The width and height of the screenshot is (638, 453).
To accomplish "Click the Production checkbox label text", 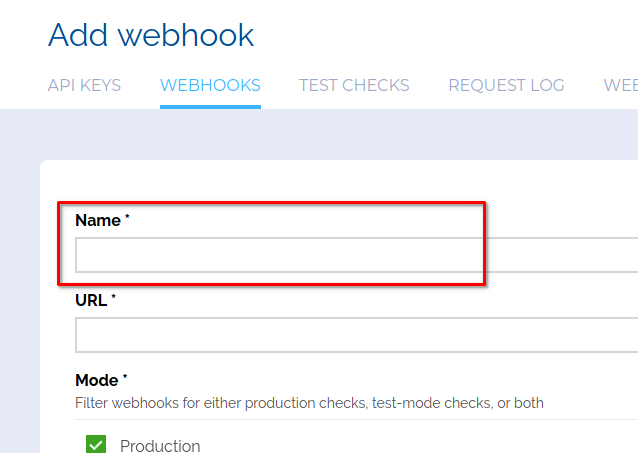I will pyautogui.click(x=160, y=446).
